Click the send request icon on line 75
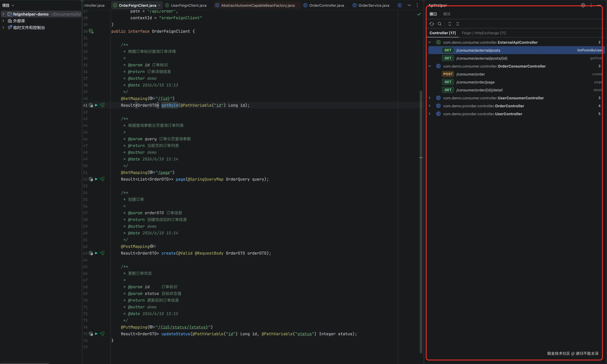Viewport: 607px width, 364px height. click(102, 334)
